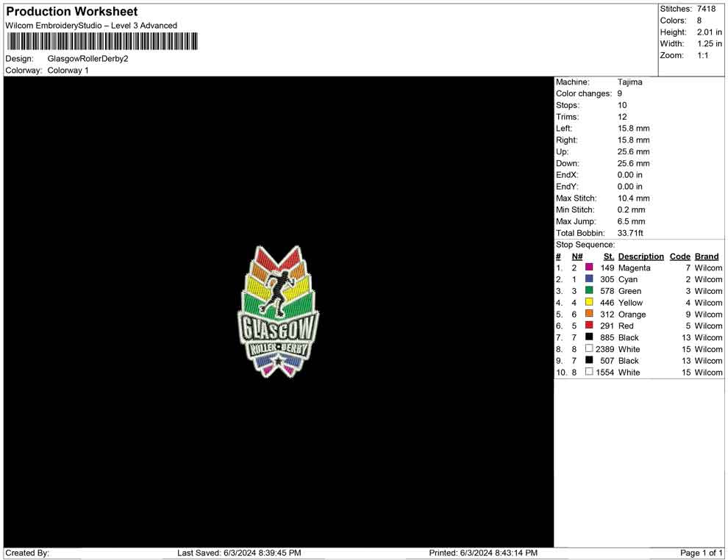This screenshot has height=560, width=728.
Task: Click the "Last Saved: 6/3/2024 8:39:45 PM" text
Action: (x=239, y=553)
